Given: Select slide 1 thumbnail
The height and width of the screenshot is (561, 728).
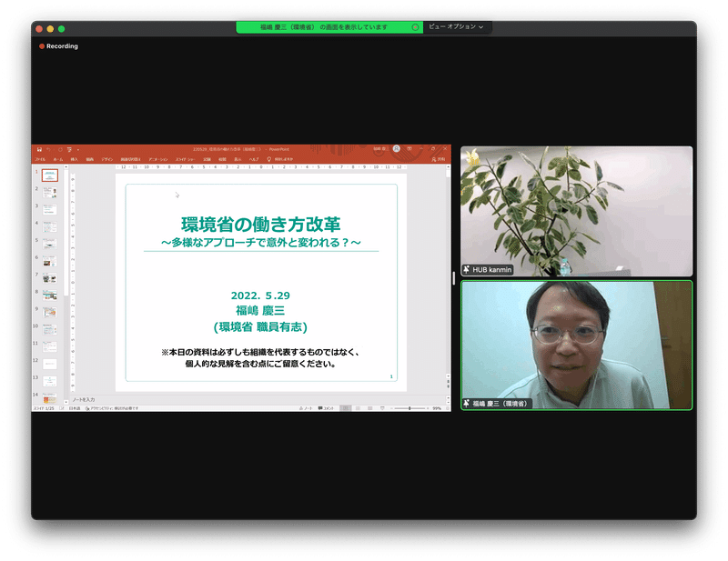Looking at the screenshot, I should tap(50, 175).
